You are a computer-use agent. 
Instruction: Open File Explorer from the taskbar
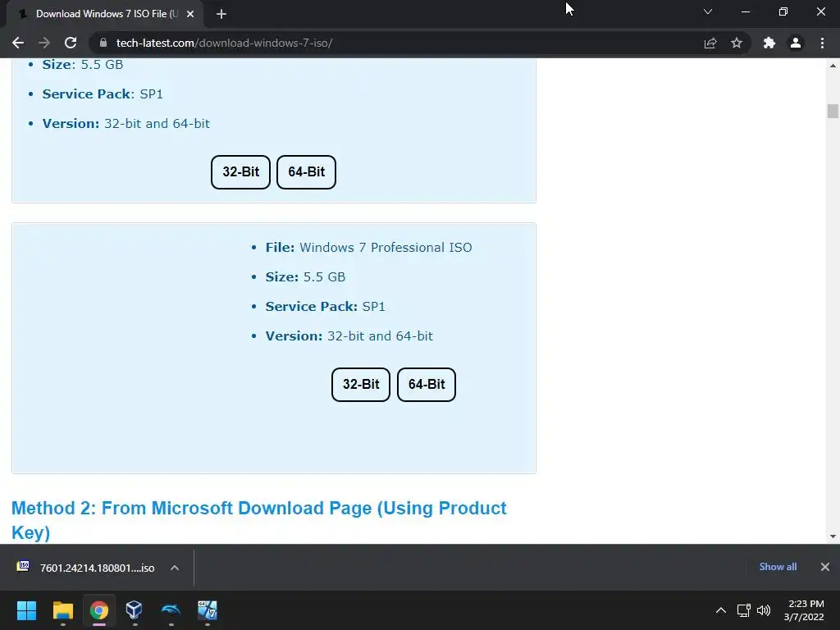(x=62, y=610)
